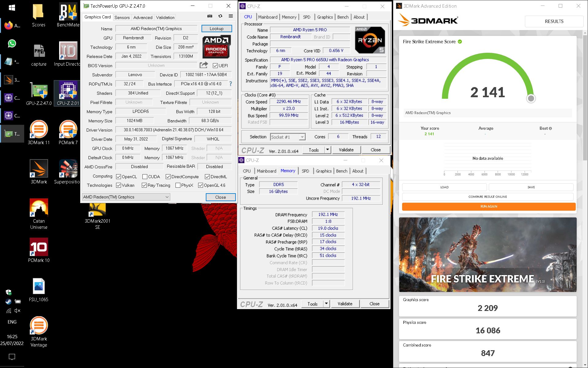Viewport: 588px width, 368px height.
Task: Switch to GPU-Z Validation tab
Action: click(165, 17)
